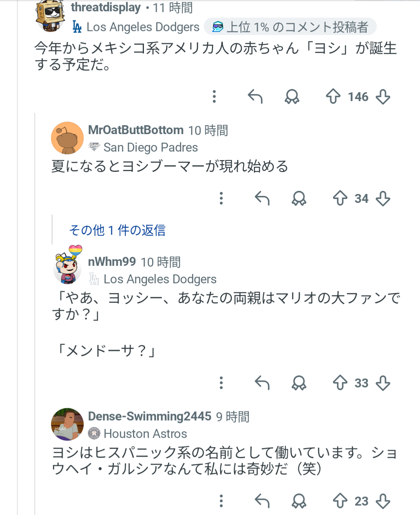Downvote MrOatButtBottom's comment

[x=383, y=198]
